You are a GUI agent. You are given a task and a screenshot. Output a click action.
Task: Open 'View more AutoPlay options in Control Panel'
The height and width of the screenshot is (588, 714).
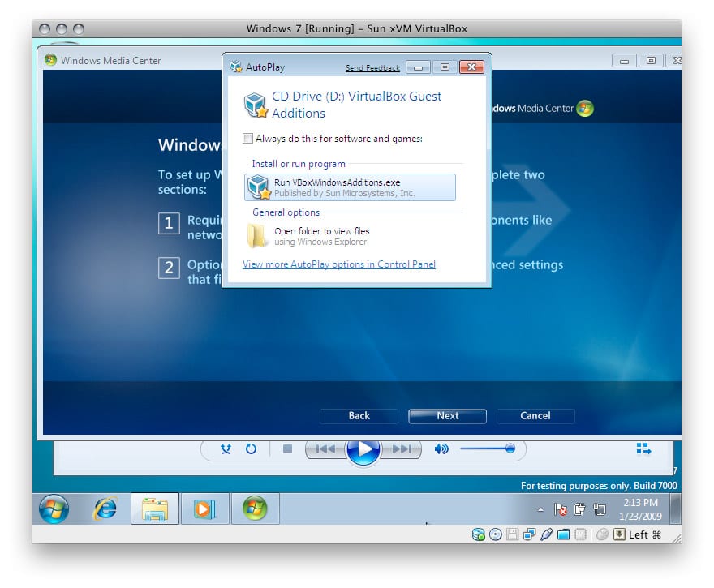pyautogui.click(x=339, y=264)
